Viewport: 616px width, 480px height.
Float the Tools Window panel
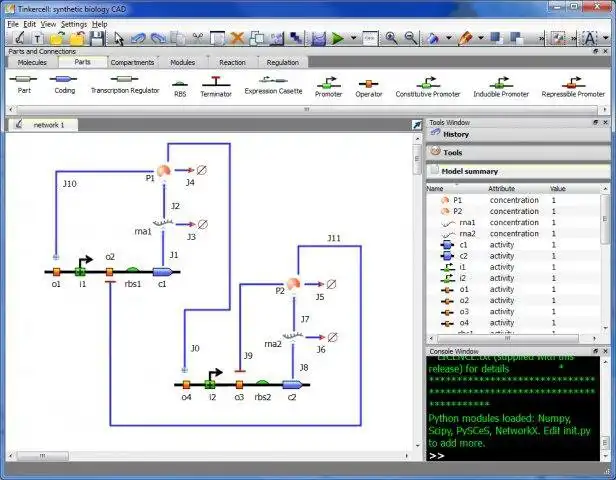click(595, 123)
